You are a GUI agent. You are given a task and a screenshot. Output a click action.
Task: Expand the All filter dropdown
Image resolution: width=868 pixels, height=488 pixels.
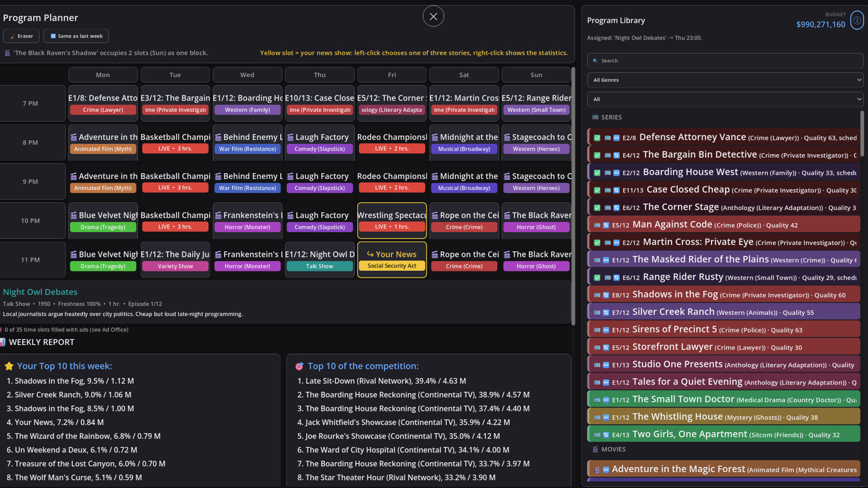[725, 99]
